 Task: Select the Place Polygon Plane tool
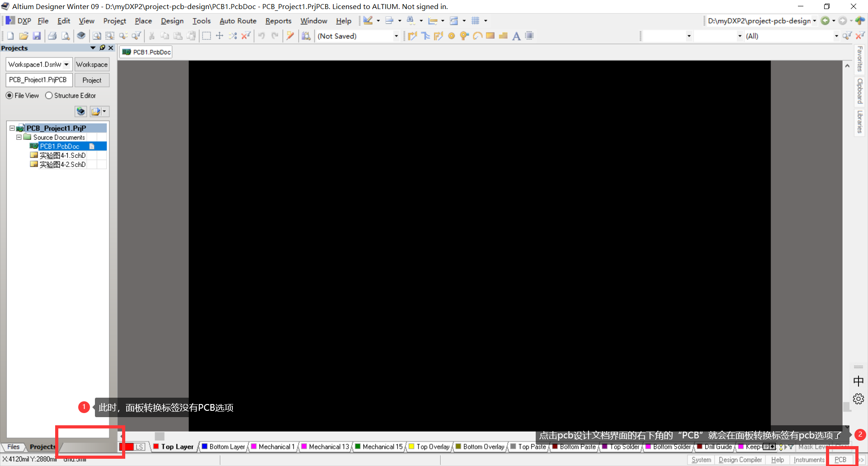point(503,36)
